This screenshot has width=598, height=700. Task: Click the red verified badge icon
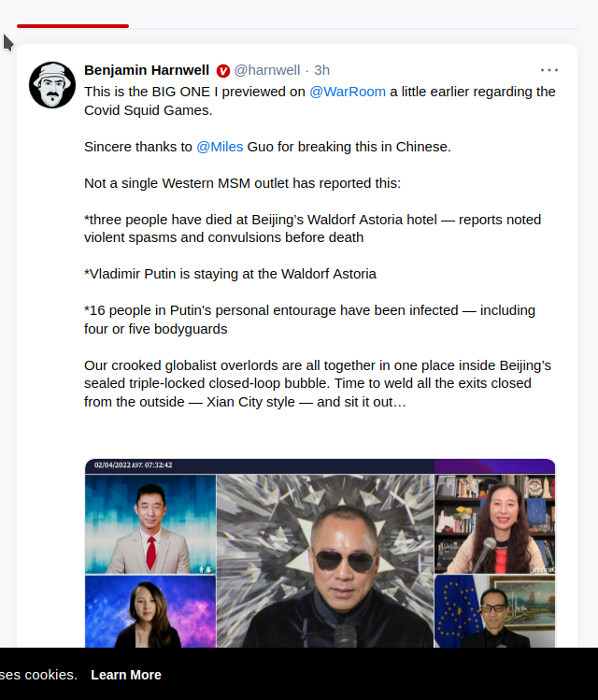pos(223,70)
